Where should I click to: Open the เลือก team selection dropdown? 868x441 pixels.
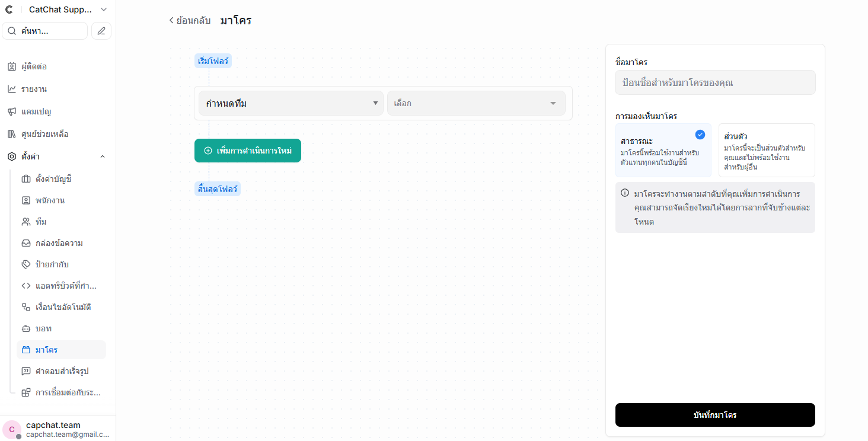coord(476,103)
